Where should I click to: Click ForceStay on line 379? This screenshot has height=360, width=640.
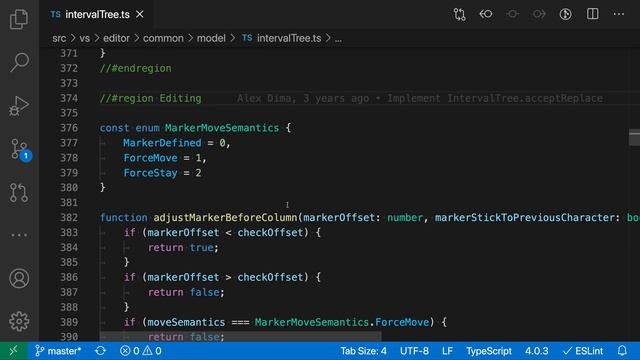(x=151, y=173)
